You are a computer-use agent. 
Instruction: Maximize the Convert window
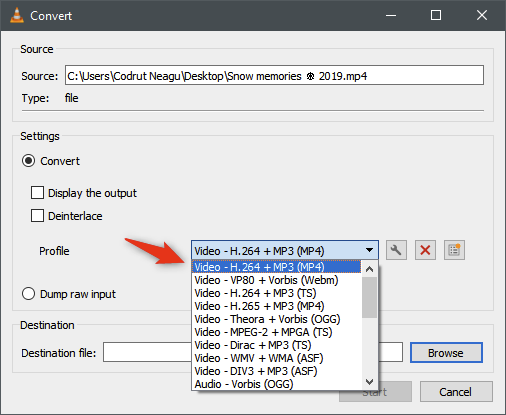tap(436, 15)
